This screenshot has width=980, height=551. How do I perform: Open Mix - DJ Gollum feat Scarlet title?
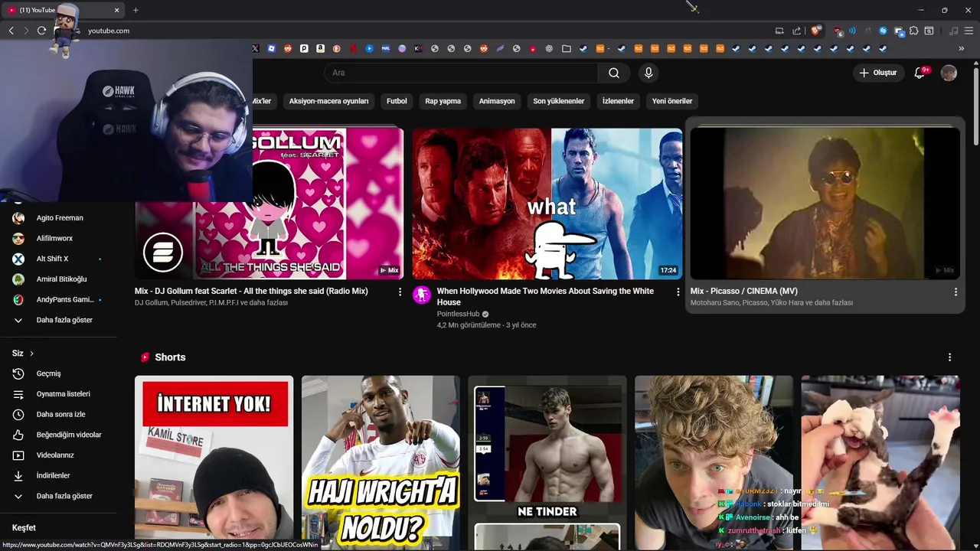coord(251,291)
